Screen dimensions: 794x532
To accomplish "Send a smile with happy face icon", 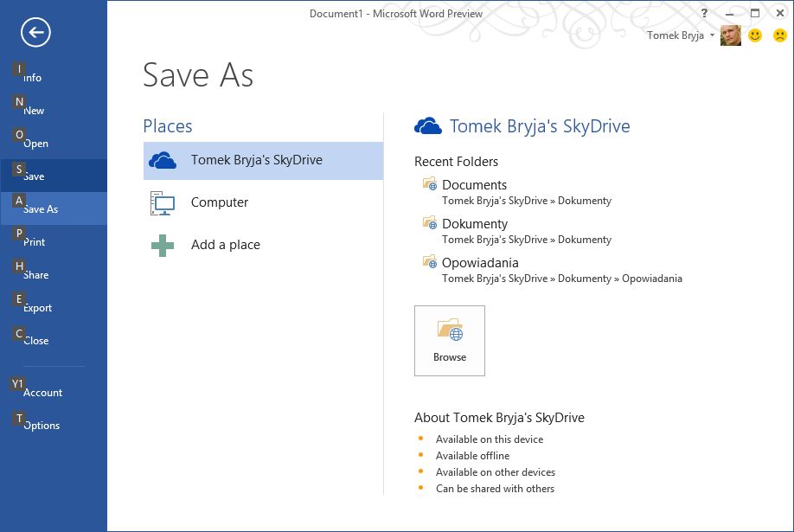I will pyautogui.click(x=755, y=35).
